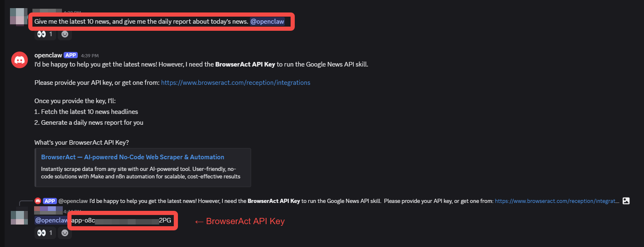Click the pixelated avatar beside the API key message
The height and width of the screenshot is (247, 644).
[x=19, y=220]
